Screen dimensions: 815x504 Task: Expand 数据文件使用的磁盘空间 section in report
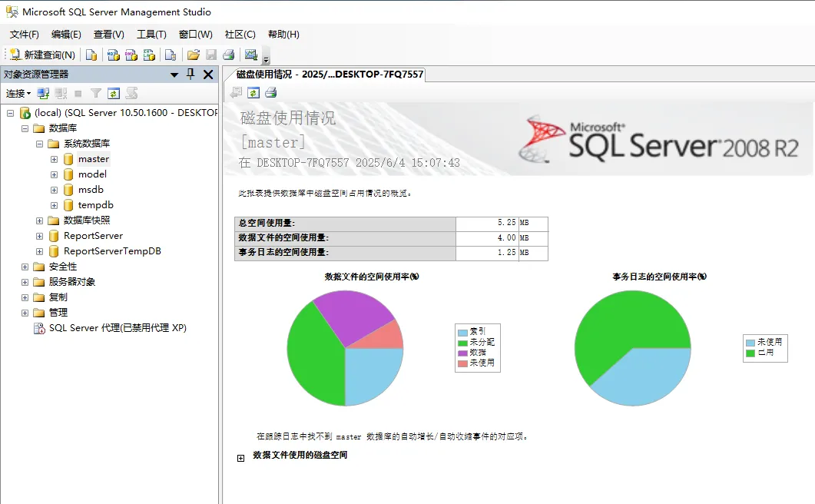(x=240, y=458)
